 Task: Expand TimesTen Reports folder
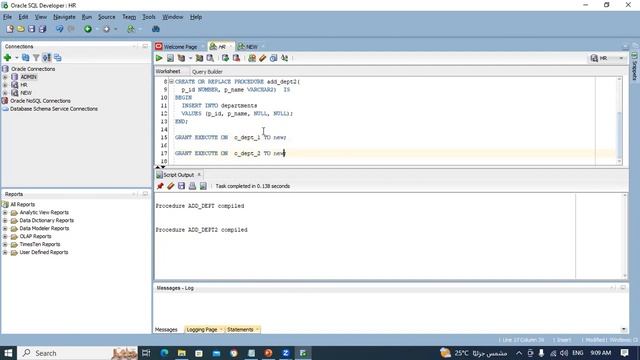point(5,244)
